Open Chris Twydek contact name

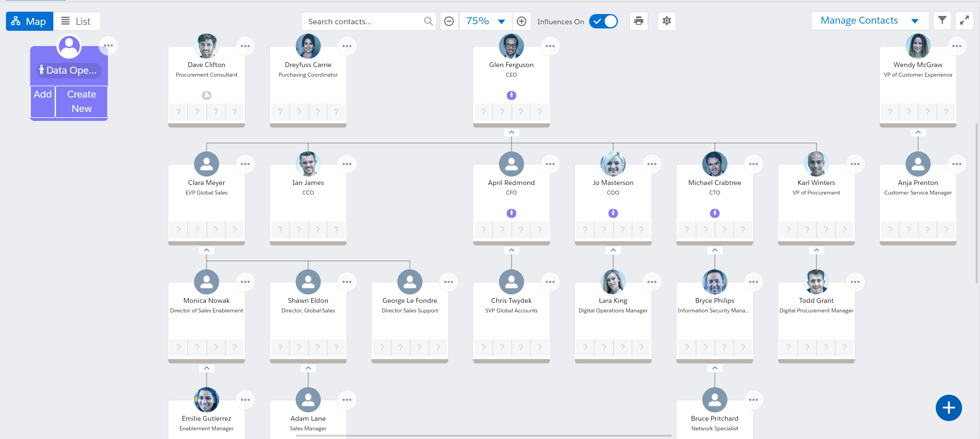click(x=511, y=301)
